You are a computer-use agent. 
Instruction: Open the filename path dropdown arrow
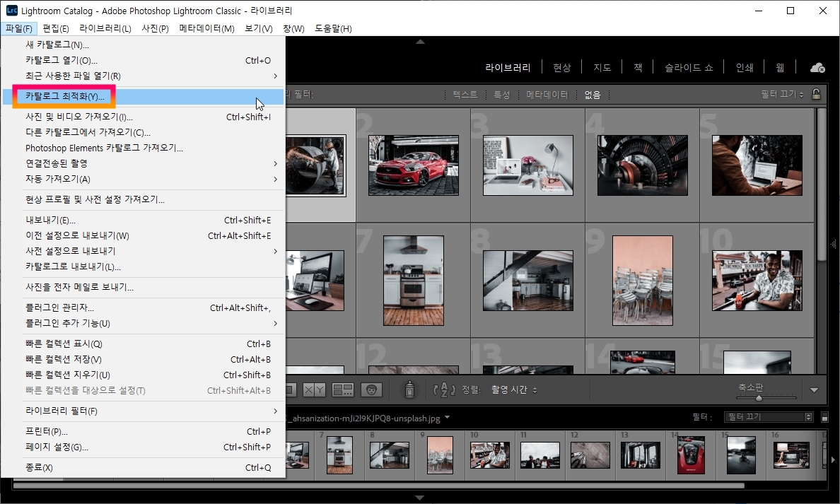pos(448,418)
